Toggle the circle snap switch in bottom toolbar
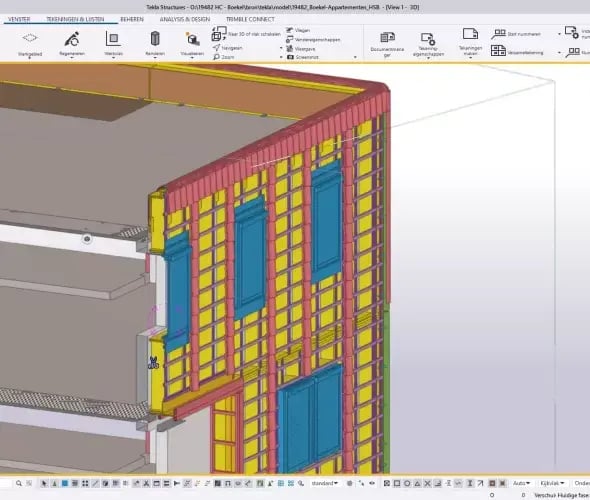 [x=407, y=483]
